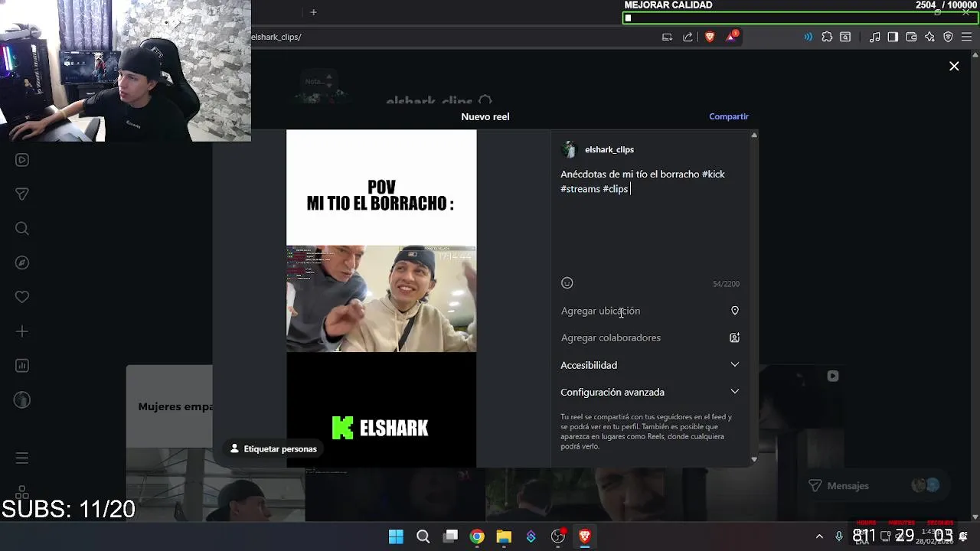Screen dimensions: 980x551
Task: Click the reel video preview
Action: 381,298
